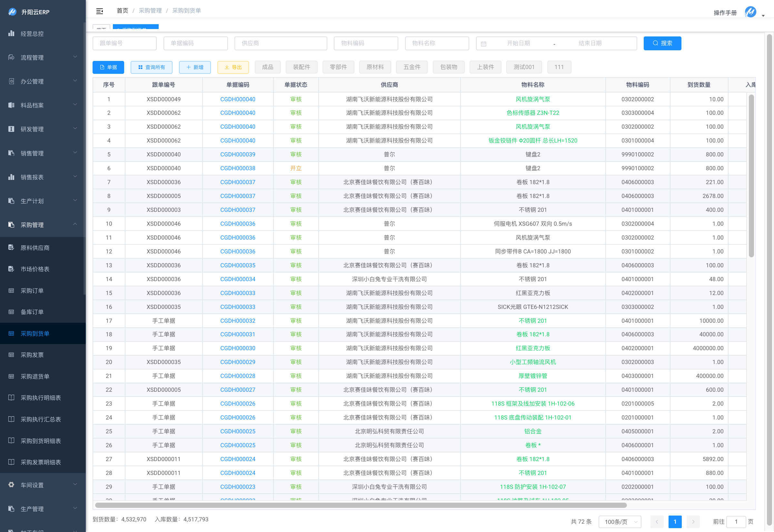Click the 供应商 search input field
Image resolution: width=774 pixels, height=532 pixels.
click(x=281, y=43)
